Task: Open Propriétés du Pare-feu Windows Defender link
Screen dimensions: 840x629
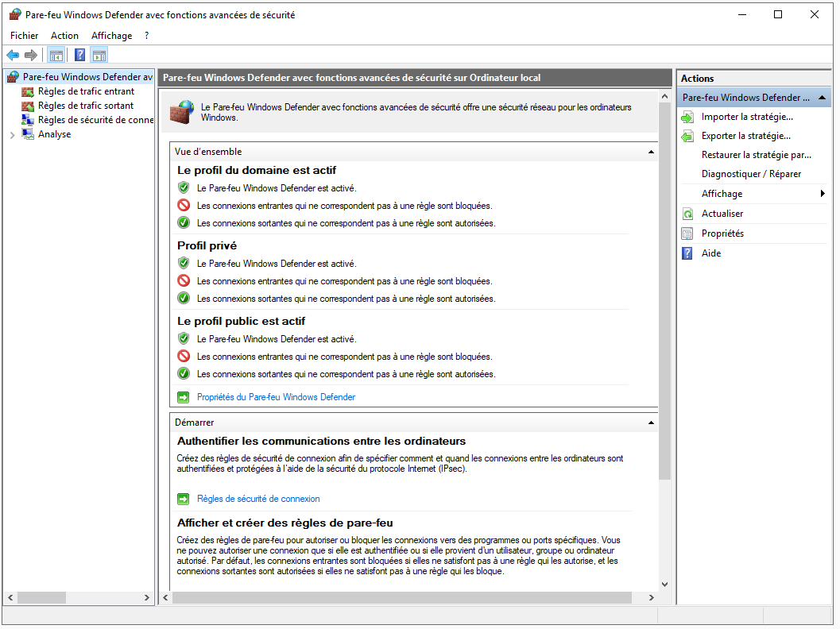Action: [276, 397]
